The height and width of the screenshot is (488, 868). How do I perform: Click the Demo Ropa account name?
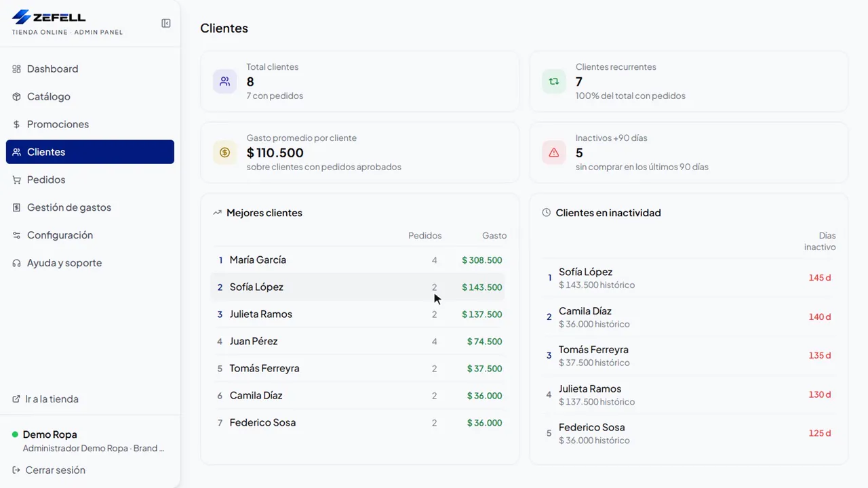pyautogui.click(x=50, y=434)
